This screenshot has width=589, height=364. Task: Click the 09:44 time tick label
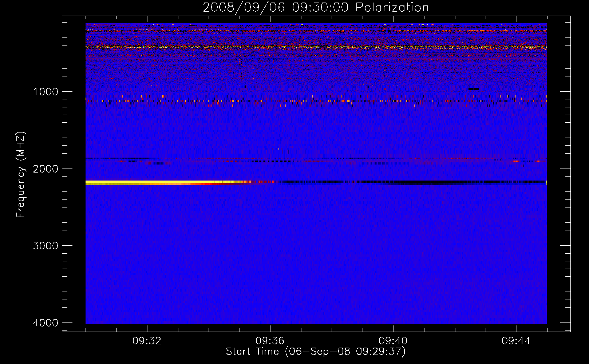tap(516, 341)
